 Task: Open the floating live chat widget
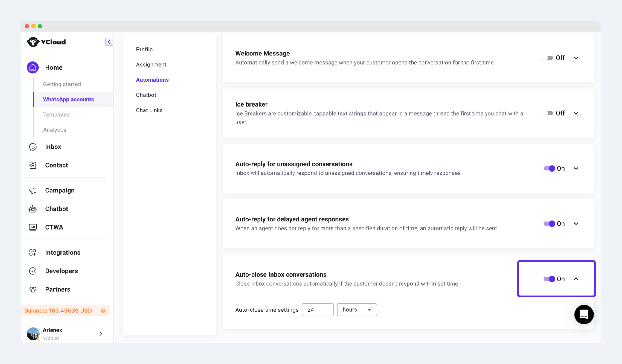584,314
